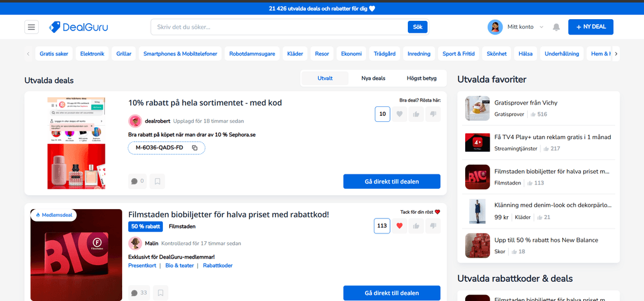Screen dimensions: 644x301
Task: Click the Filmstaden BIO deal thumbnail
Action: [x=76, y=255]
